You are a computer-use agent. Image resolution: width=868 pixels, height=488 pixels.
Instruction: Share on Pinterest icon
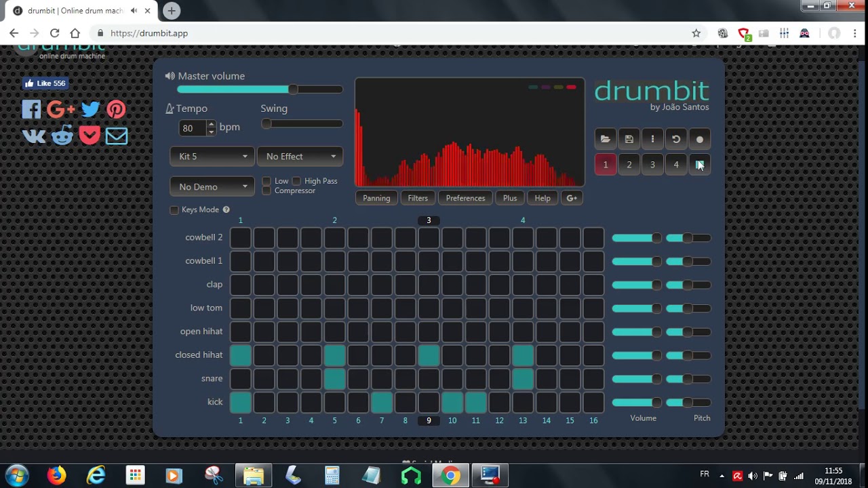pos(116,109)
